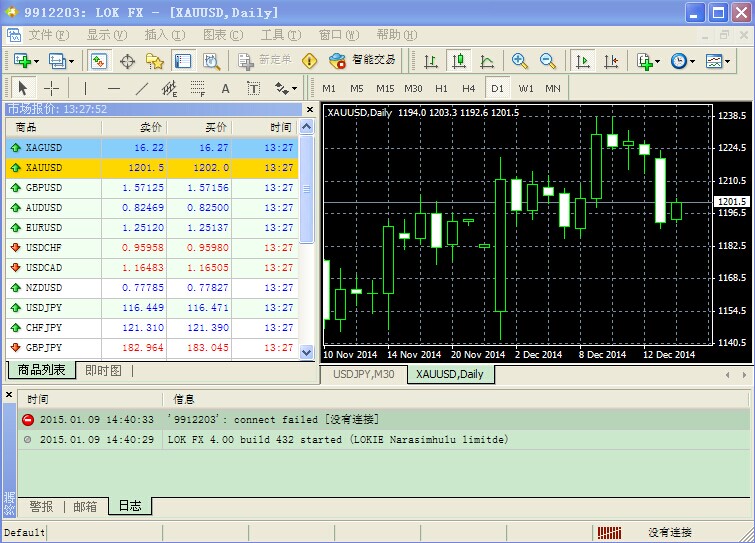The image size is (755, 543).
Task: Open the 警报 terminal tab
Action: [x=41, y=506]
